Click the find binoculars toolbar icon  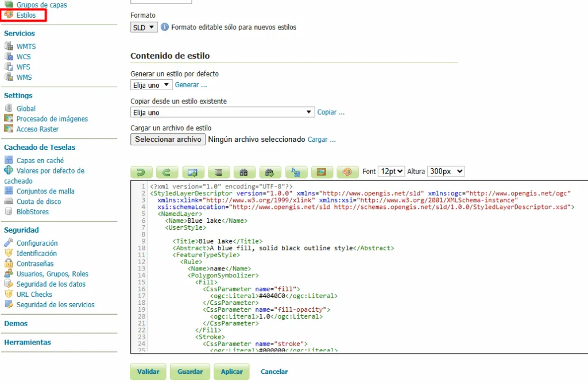(x=244, y=172)
